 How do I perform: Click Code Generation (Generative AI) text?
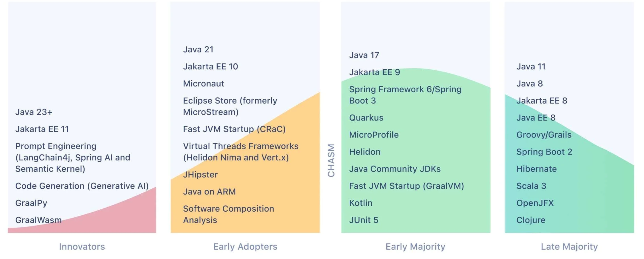(x=82, y=186)
